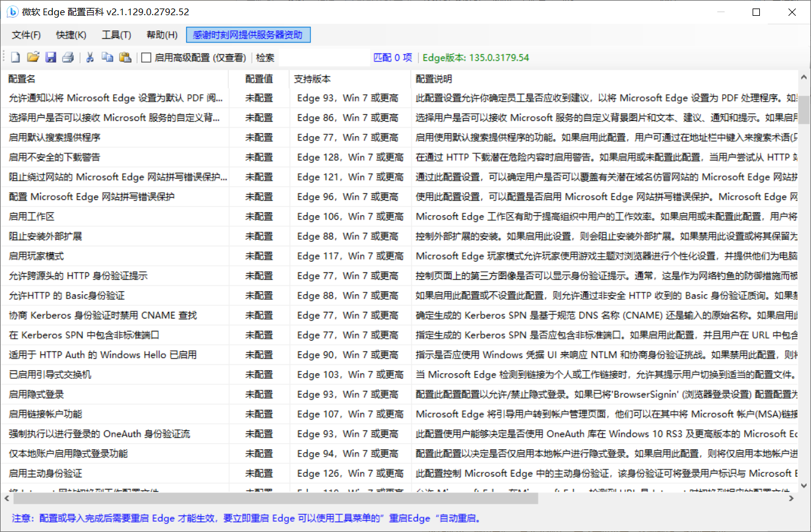Click the Print toolbar icon

(68, 57)
